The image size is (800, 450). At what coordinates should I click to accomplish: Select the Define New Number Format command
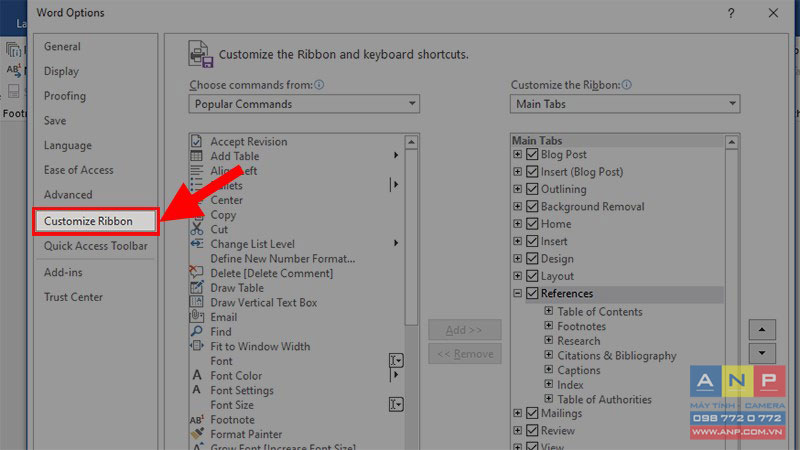tap(283, 259)
